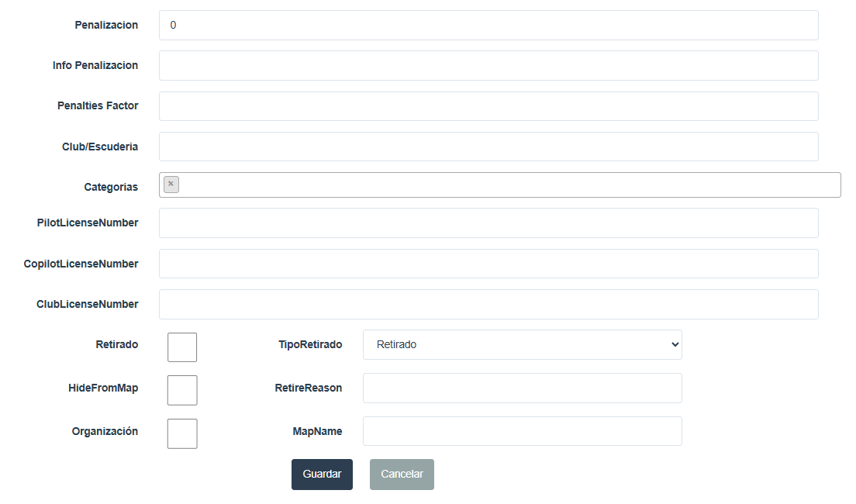The image size is (856, 504).
Task: Select the Penalties Factor field
Action: pyautogui.click(x=488, y=106)
